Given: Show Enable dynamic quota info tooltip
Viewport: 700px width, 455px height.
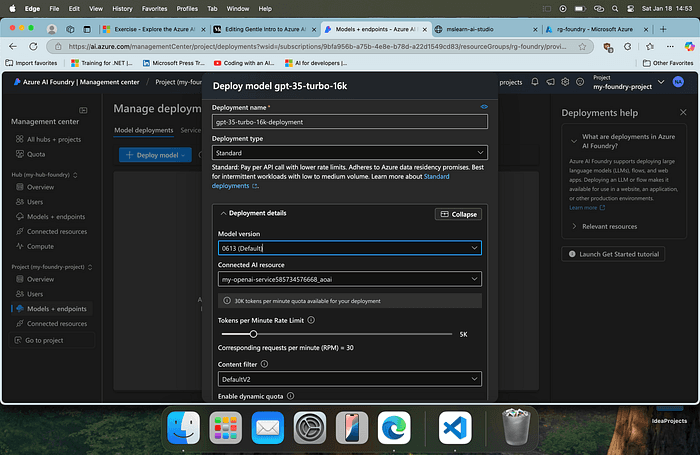Looking at the screenshot, I should click(291, 396).
